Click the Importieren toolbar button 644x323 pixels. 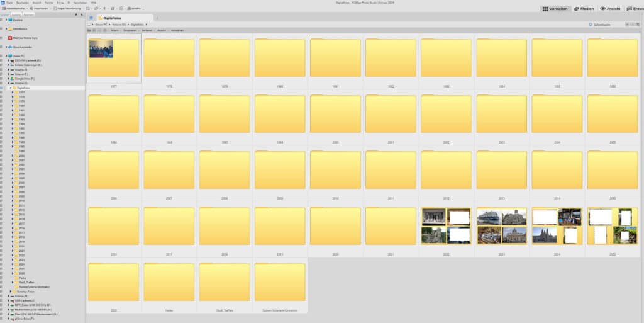40,8
